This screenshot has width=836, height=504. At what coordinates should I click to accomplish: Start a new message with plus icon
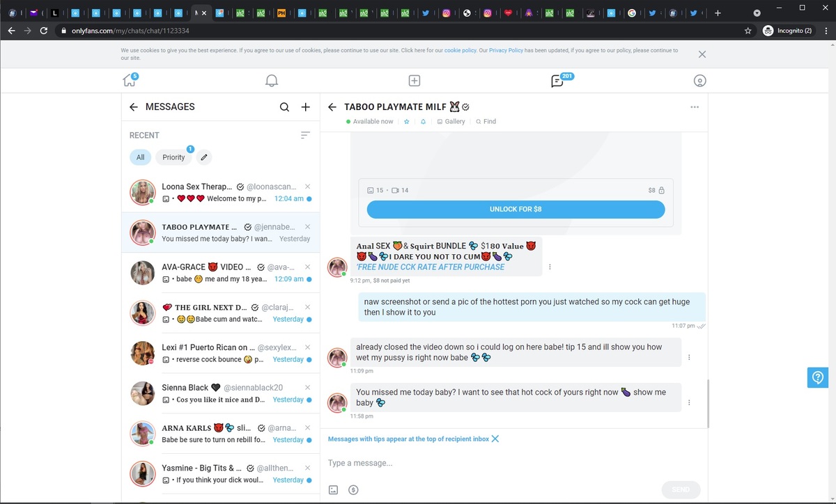(x=305, y=107)
